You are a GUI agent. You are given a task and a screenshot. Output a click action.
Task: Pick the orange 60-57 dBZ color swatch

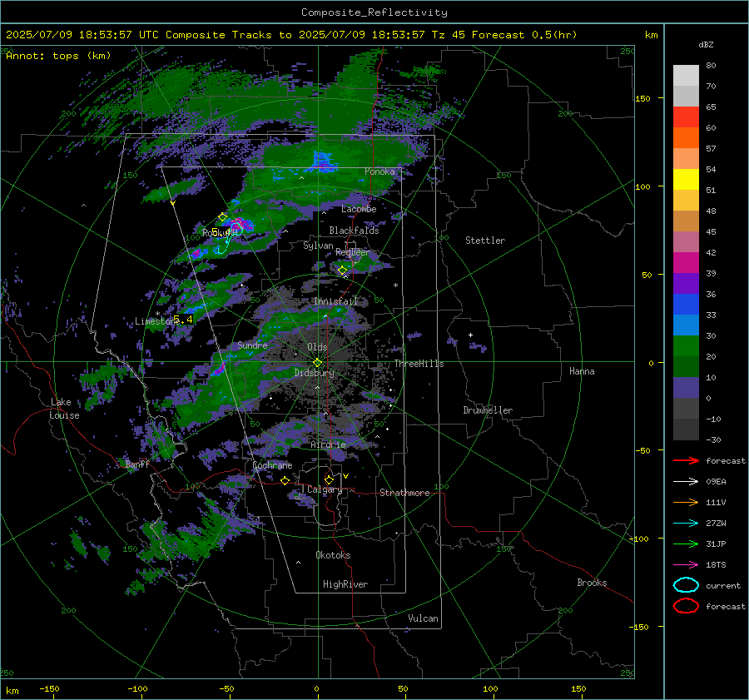(x=686, y=138)
